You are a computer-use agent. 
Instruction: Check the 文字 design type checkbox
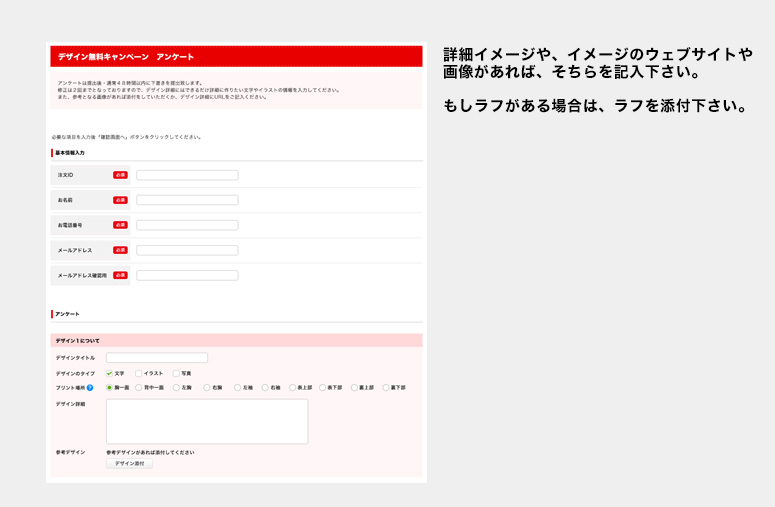point(109,373)
